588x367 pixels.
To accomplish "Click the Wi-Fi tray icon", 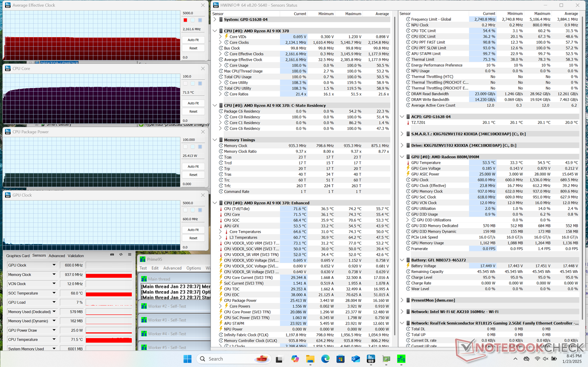I will coord(537,359).
